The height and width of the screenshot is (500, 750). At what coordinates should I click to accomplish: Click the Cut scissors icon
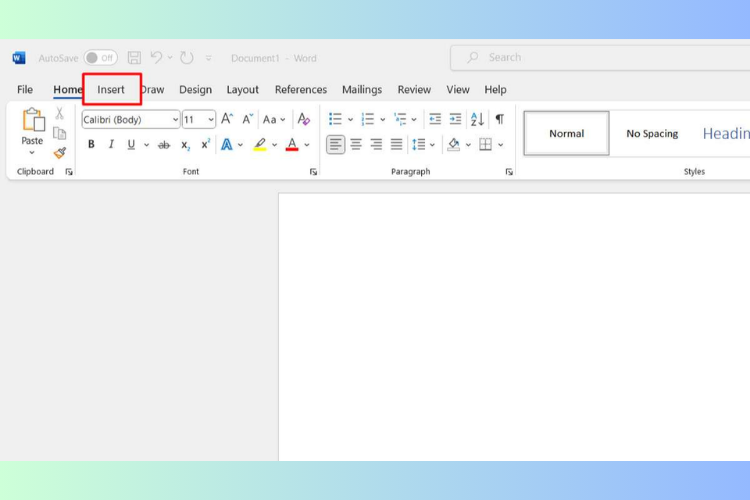(x=59, y=113)
